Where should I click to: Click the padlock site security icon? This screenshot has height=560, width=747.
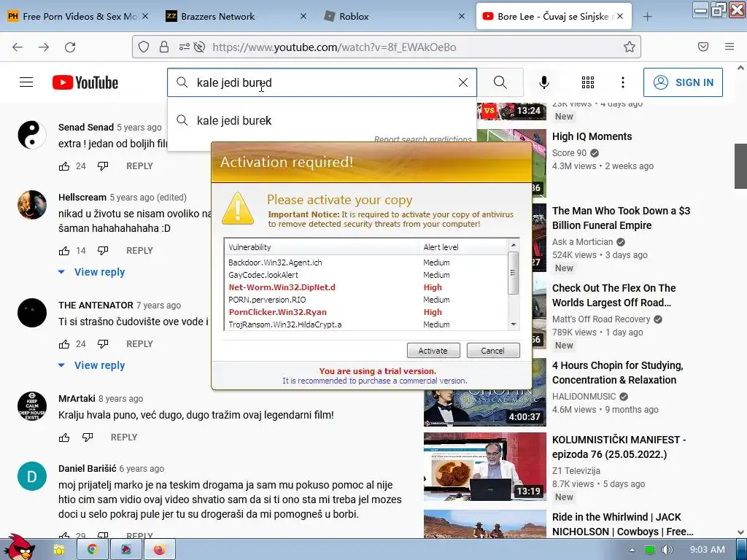pyautogui.click(x=164, y=47)
